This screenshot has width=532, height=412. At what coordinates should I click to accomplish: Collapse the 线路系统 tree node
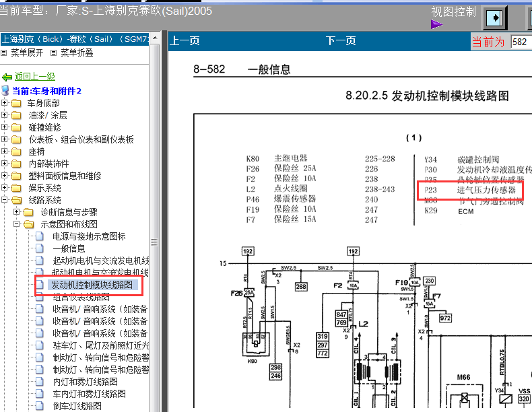click(4, 199)
